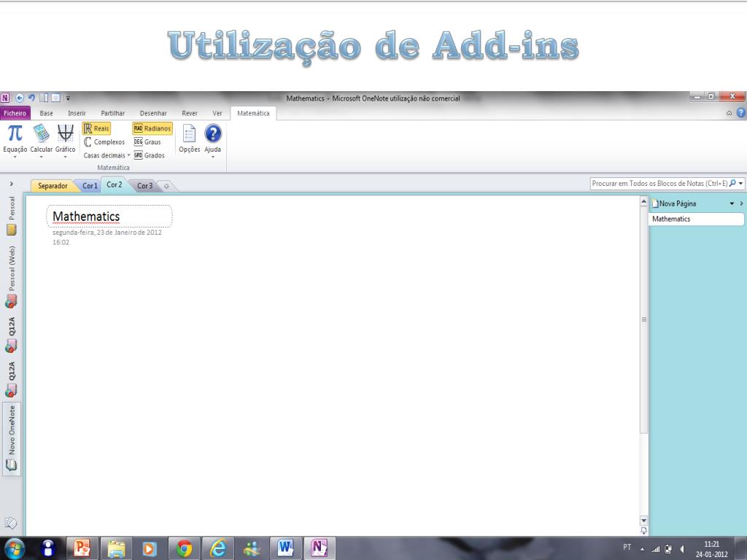Open the search scope dropdown arrow
This screenshot has height=560, width=747.
click(x=741, y=183)
